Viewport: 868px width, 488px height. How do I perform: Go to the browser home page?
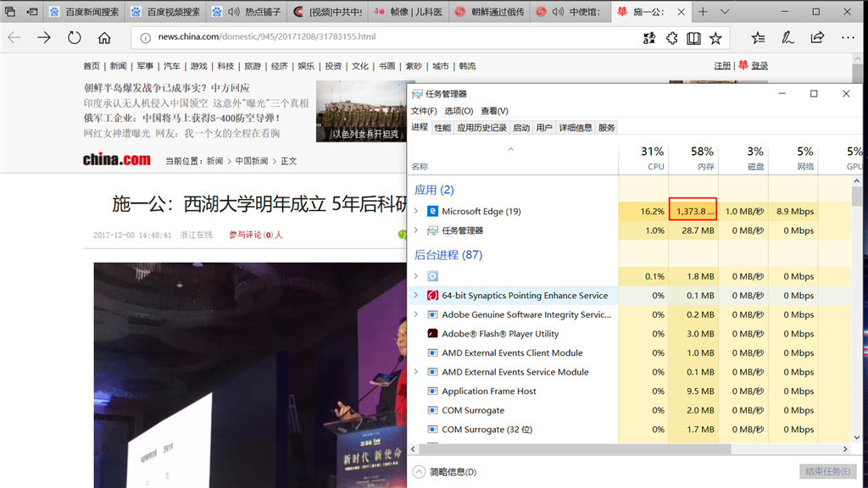104,37
